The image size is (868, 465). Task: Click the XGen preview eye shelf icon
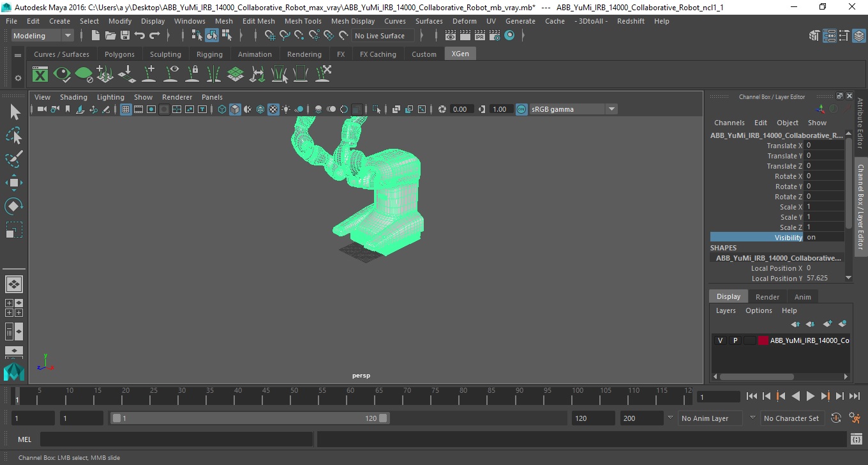point(62,75)
